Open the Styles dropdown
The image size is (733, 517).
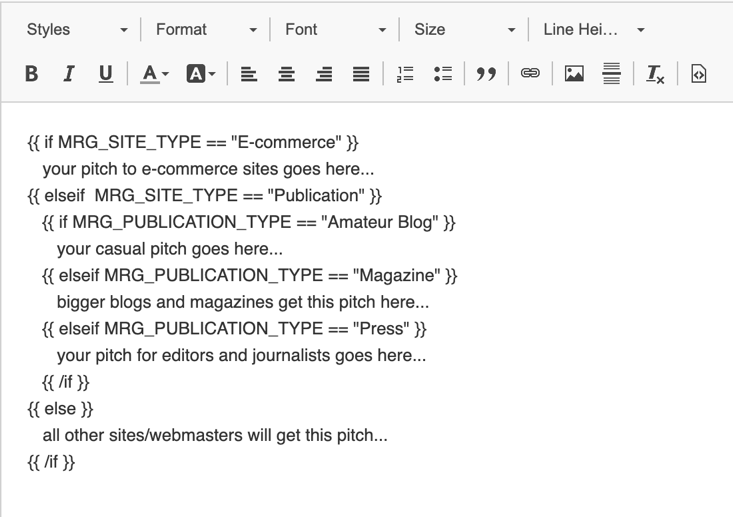tap(77, 29)
